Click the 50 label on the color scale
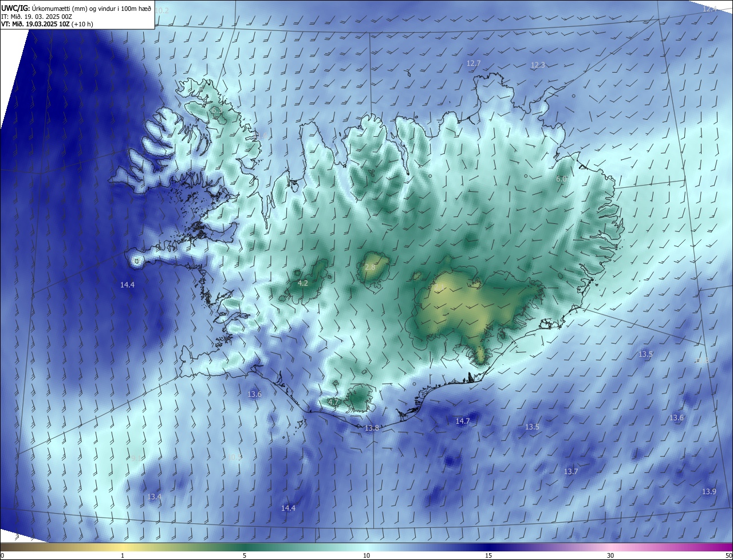Image resolution: width=733 pixels, height=560 pixels. [728, 555]
